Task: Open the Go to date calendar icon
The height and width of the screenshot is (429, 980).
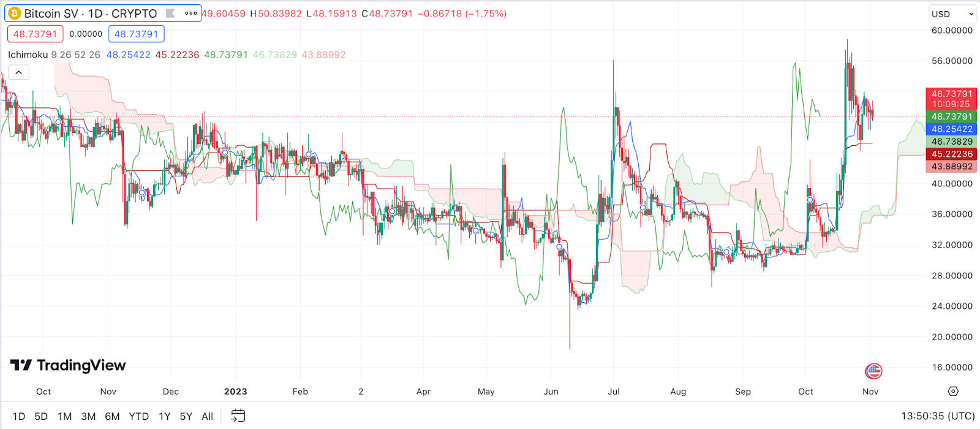Action: 238,416
